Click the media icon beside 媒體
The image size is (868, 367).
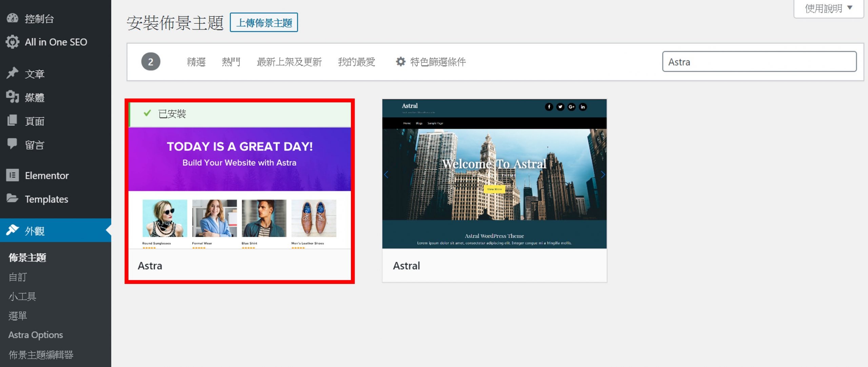[x=13, y=97]
